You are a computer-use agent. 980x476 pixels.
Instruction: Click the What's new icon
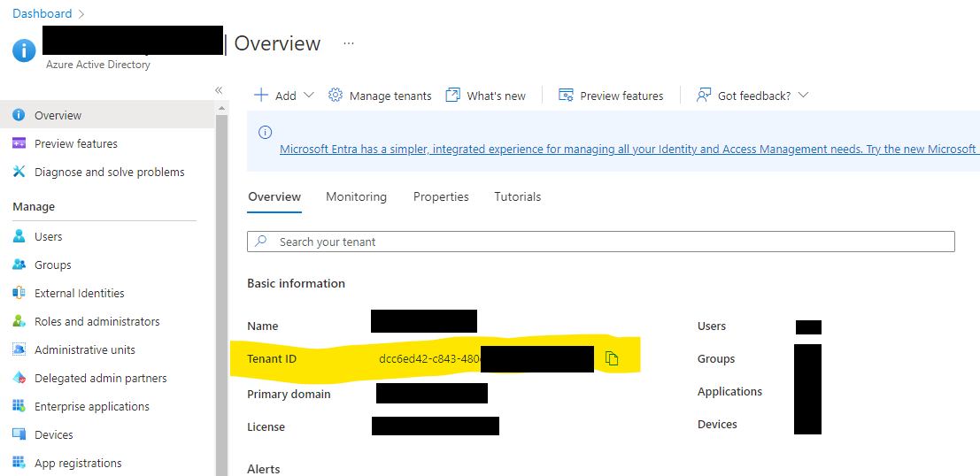pyautogui.click(x=452, y=95)
